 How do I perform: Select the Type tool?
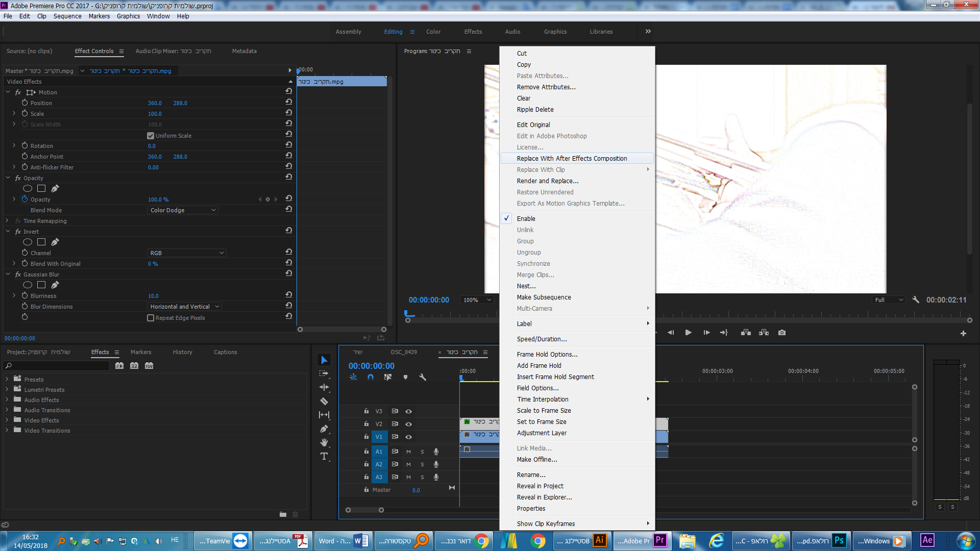(324, 456)
